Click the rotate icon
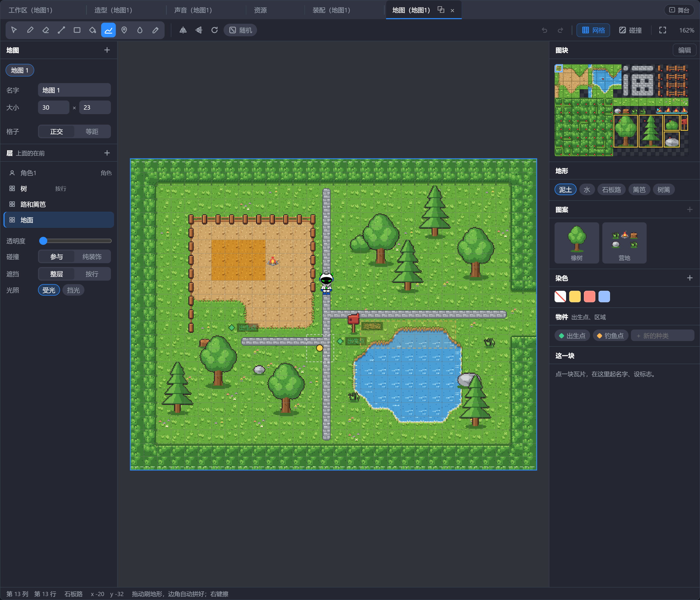This screenshot has width=700, height=600. 214,30
